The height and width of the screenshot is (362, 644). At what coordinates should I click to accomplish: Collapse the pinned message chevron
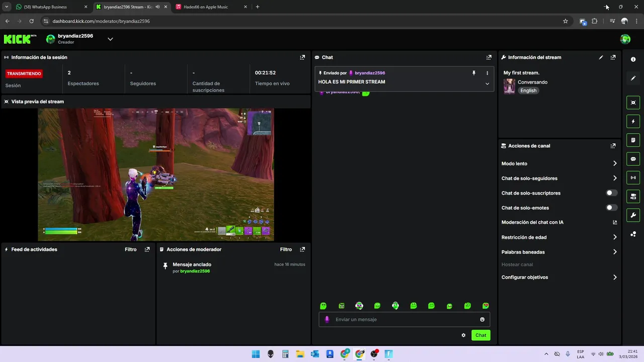[487, 83]
